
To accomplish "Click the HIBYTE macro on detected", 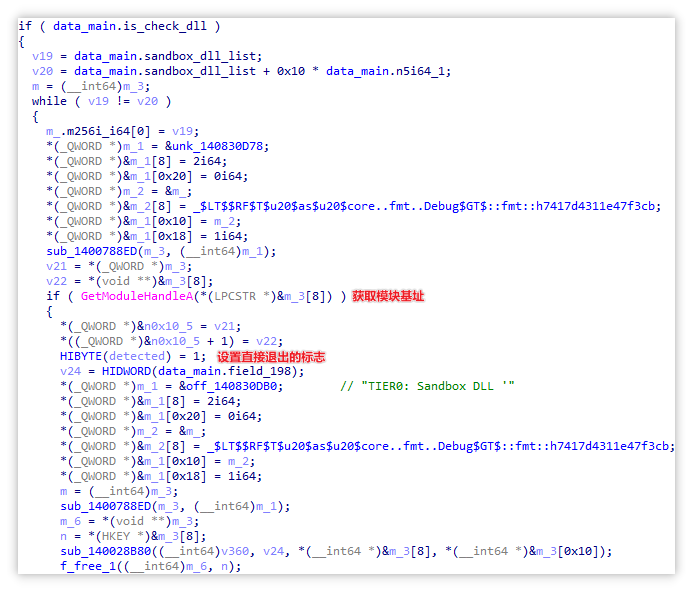I will pos(81,356).
